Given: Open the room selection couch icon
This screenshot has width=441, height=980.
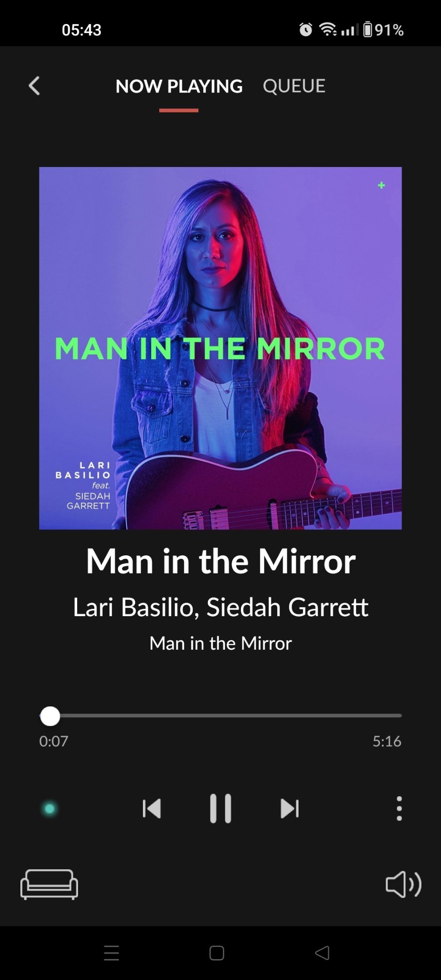Looking at the screenshot, I should tap(49, 884).
